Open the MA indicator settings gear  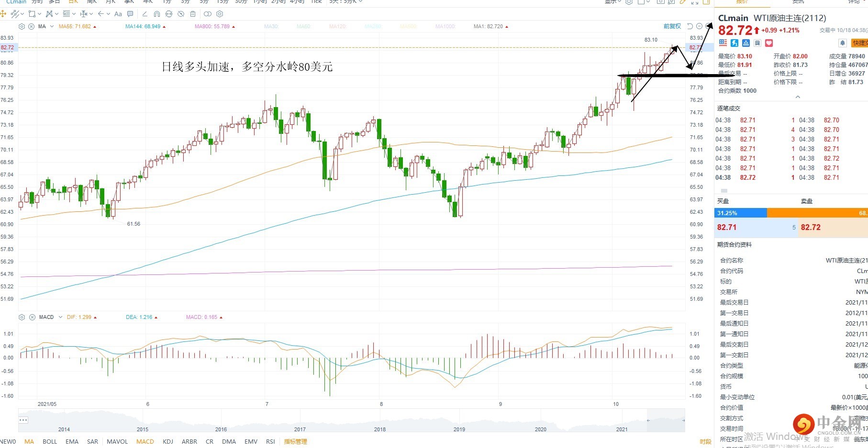[22, 26]
